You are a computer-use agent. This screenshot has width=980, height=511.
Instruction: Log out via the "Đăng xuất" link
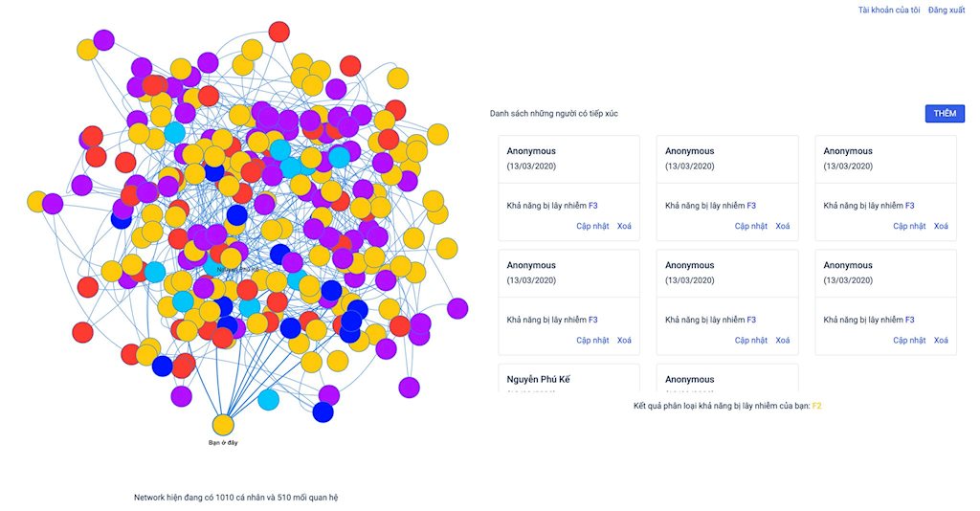947,10
